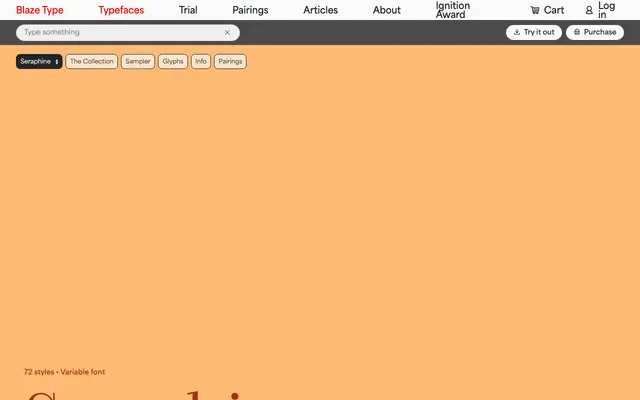The height and width of the screenshot is (400, 640).
Task: Click the Purchase button label
Action: 600,32
